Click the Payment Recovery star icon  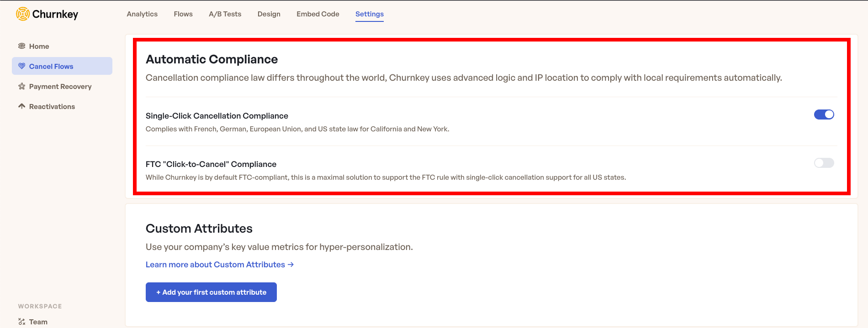[21, 86]
